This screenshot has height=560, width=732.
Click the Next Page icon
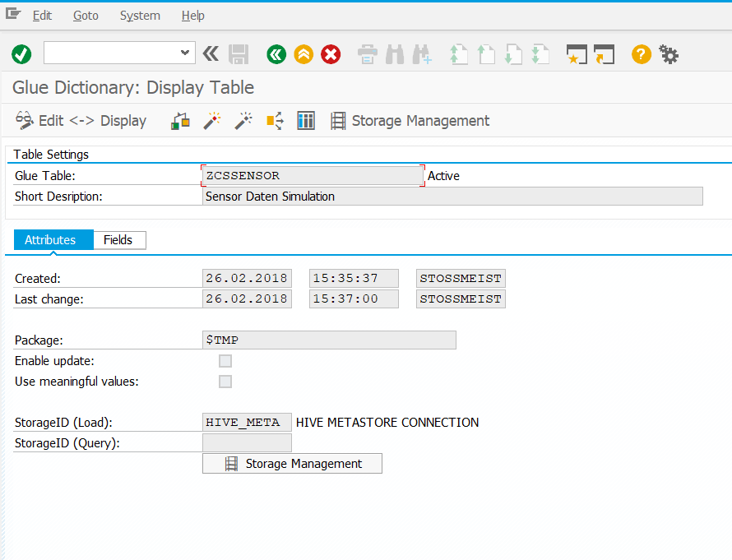513,54
